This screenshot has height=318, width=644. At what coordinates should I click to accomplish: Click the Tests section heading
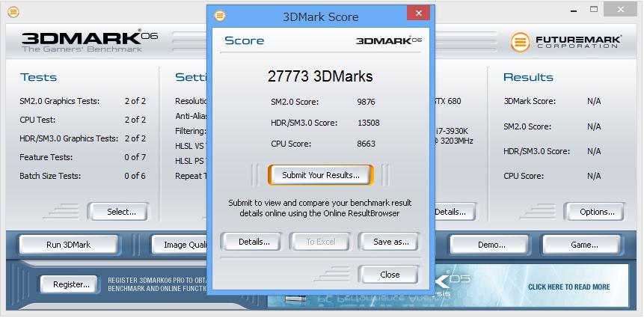click(x=39, y=77)
